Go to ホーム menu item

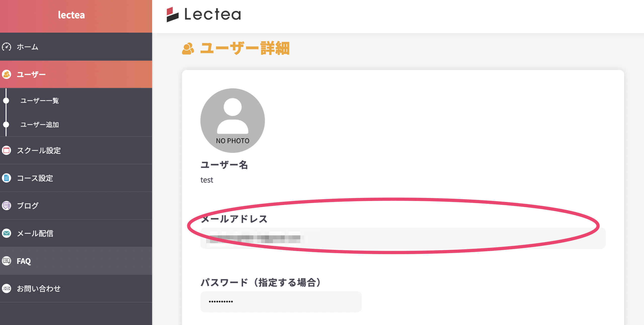click(x=28, y=47)
